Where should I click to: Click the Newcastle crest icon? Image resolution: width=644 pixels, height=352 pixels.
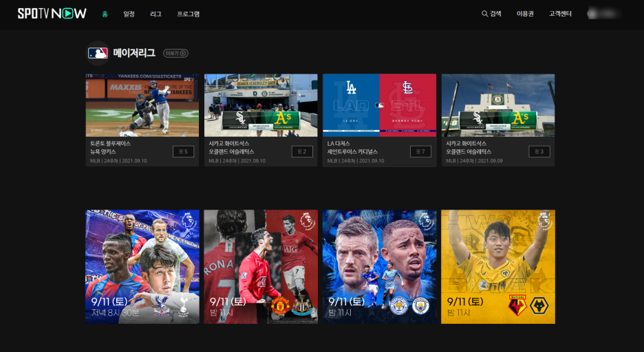[302, 307]
